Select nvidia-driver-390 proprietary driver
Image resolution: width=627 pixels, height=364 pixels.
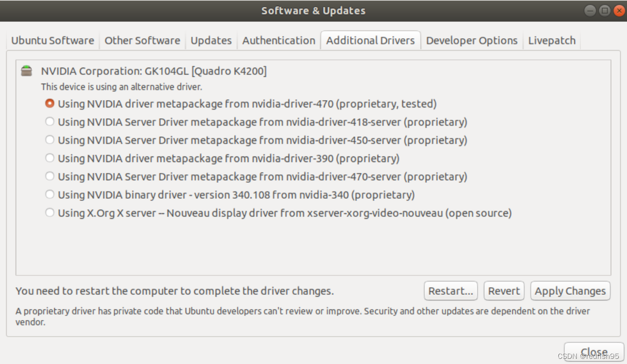coord(222,158)
